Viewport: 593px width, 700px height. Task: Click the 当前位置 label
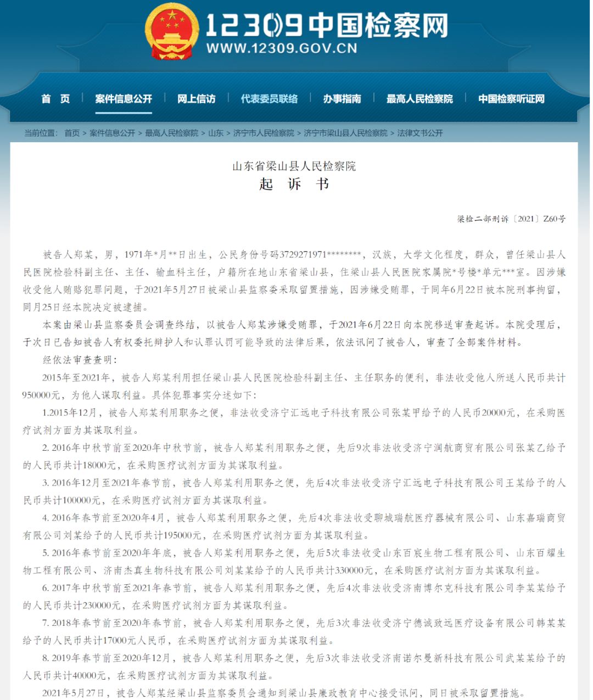pos(41,133)
